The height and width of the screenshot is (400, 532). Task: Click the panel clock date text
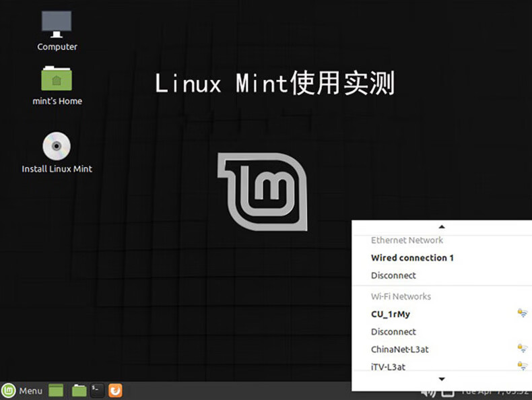[x=494, y=394]
